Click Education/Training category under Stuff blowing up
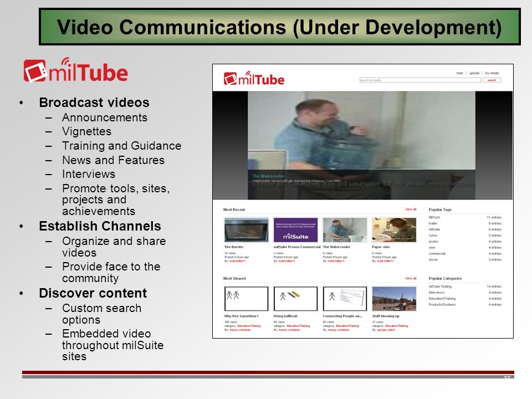Viewport: 532px width, 399px height. pos(397,326)
